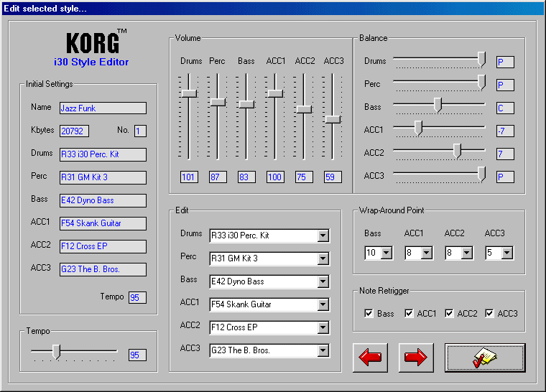
Task: Click Initial Settings Drums field R33 i30 Perc. Kit
Action: pos(103,154)
